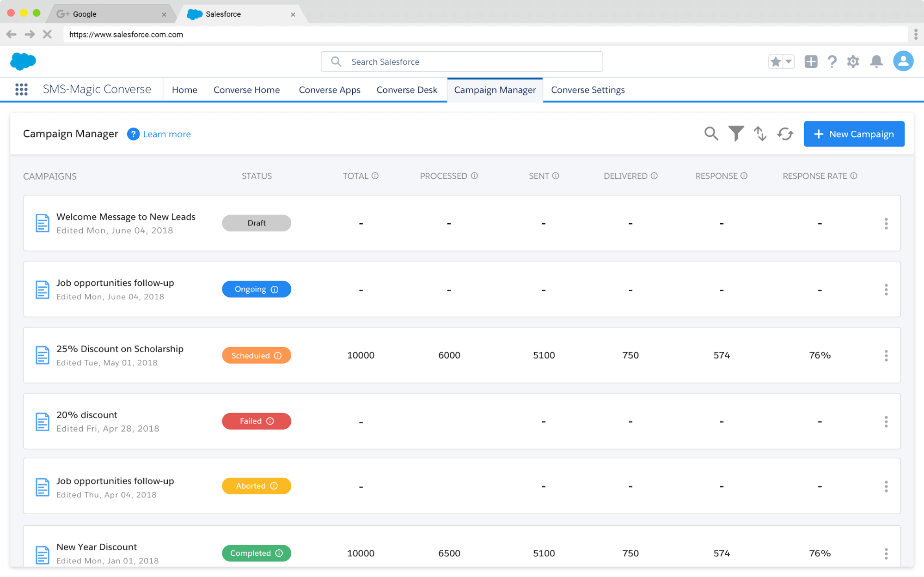Open 25% Discount on Scholarship campaign
Image resolution: width=924 pixels, height=577 pixels.
click(x=120, y=349)
